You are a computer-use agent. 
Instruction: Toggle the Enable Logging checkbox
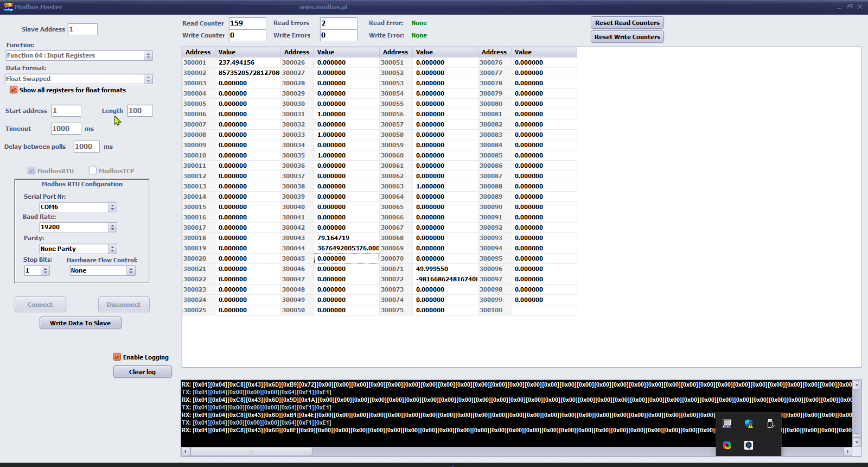click(117, 357)
